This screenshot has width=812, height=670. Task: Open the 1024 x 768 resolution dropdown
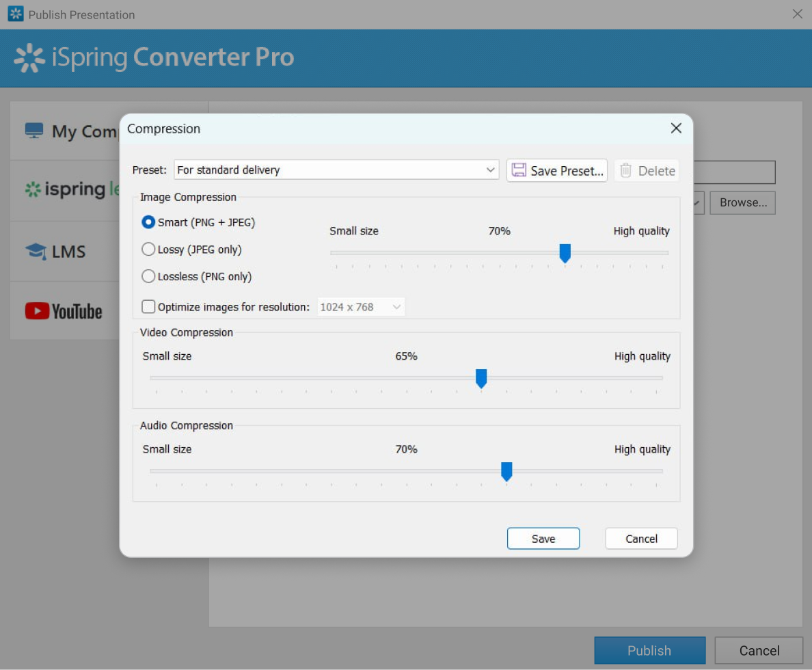(361, 307)
